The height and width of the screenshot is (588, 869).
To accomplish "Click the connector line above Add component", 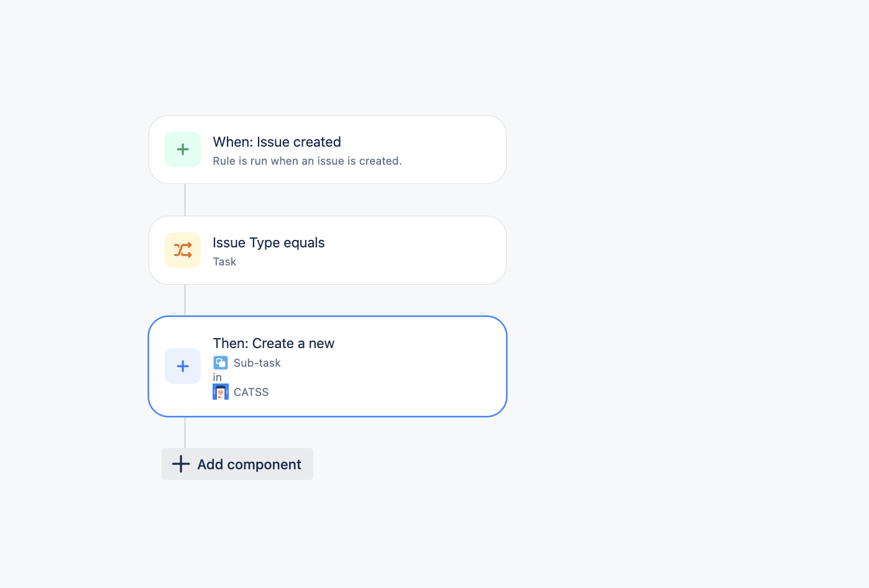I will [185, 432].
